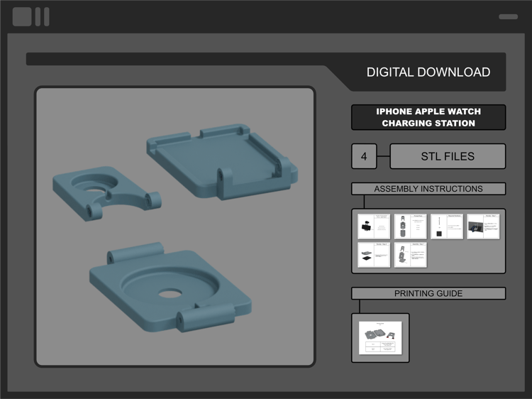The height and width of the screenshot is (399, 532).
Task: Click the double vertical bars icon
Action: pyautogui.click(x=43, y=16)
